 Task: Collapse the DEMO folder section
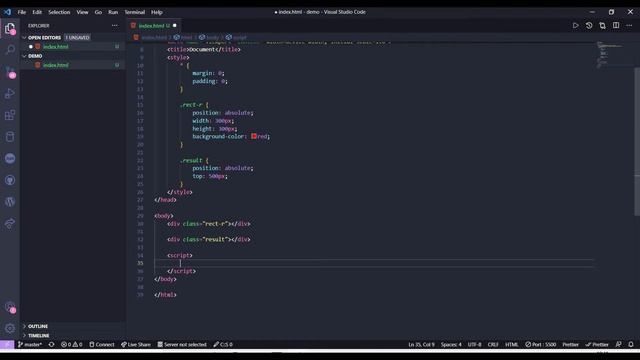(x=24, y=56)
